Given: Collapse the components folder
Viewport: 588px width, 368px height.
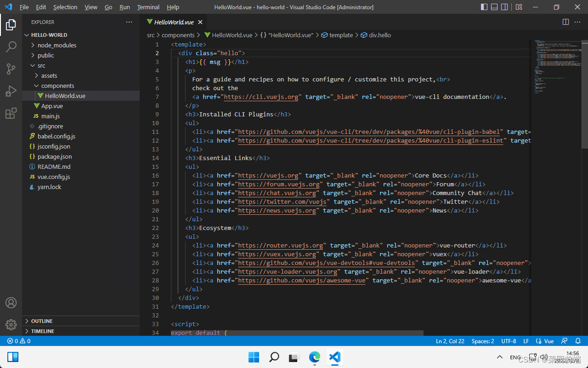Looking at the screenshot, I should (81, 86).
